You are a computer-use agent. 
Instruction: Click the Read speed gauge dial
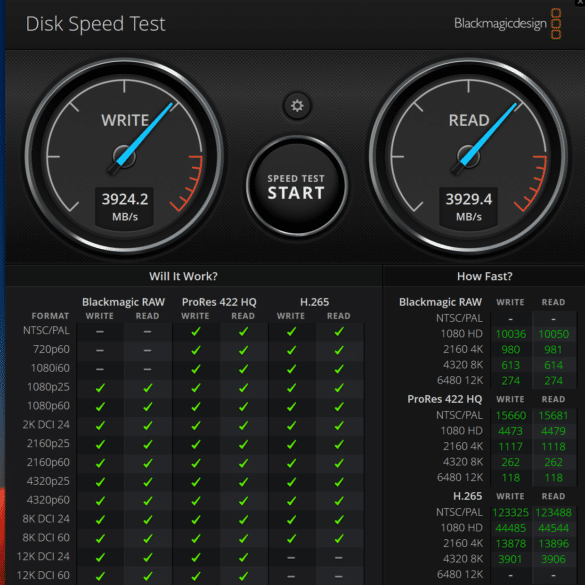click(x=468, y=156)
